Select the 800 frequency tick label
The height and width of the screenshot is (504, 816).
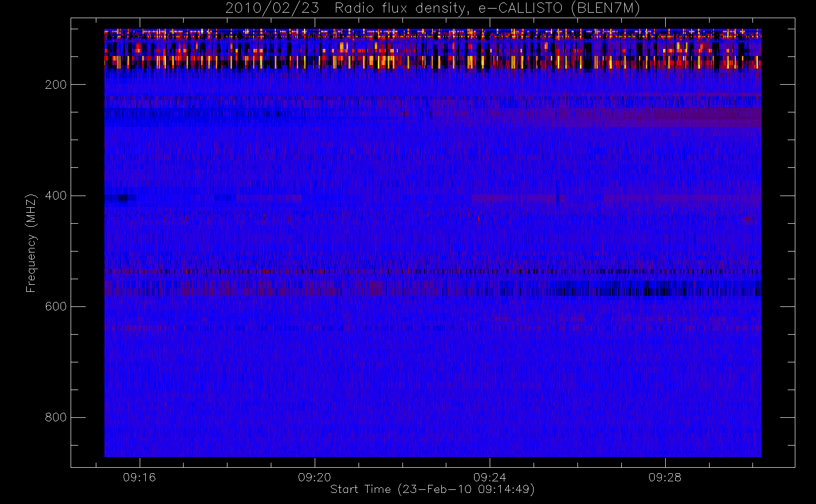click(56, 417)
